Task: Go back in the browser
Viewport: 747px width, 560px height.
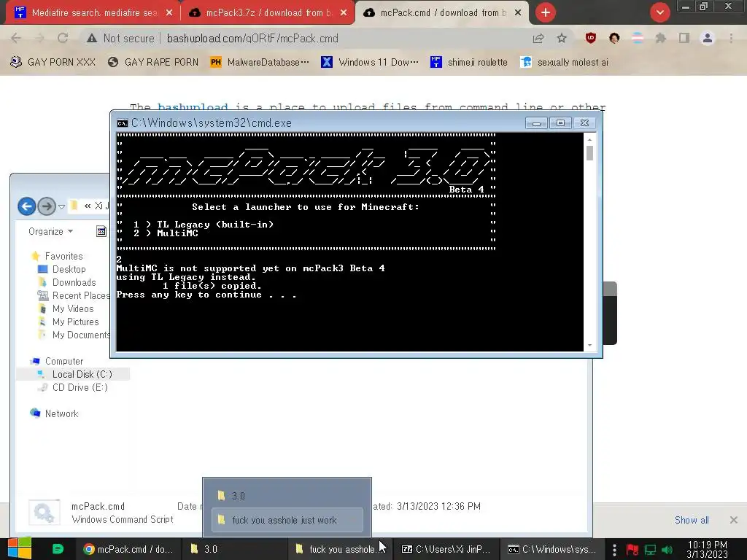Action: [16, 38]
